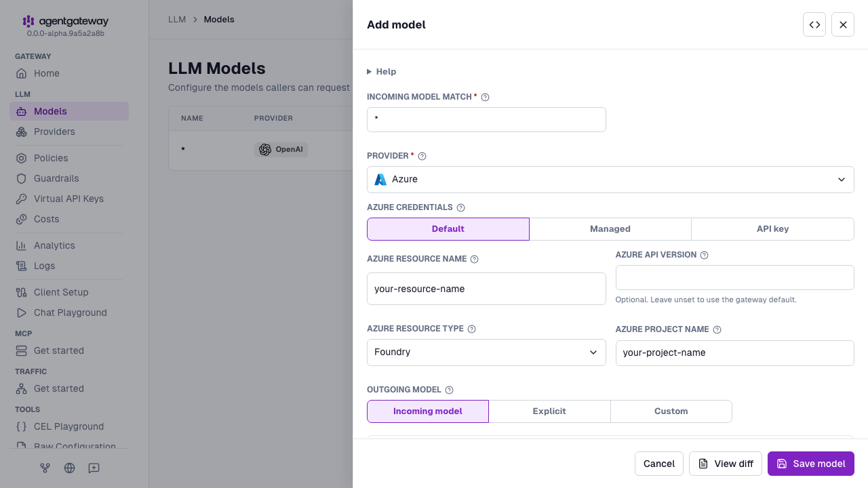This screenshot has height=488, width=868.
Task: Click the OpenAI provider badge in table
Action: click(281, 150)
